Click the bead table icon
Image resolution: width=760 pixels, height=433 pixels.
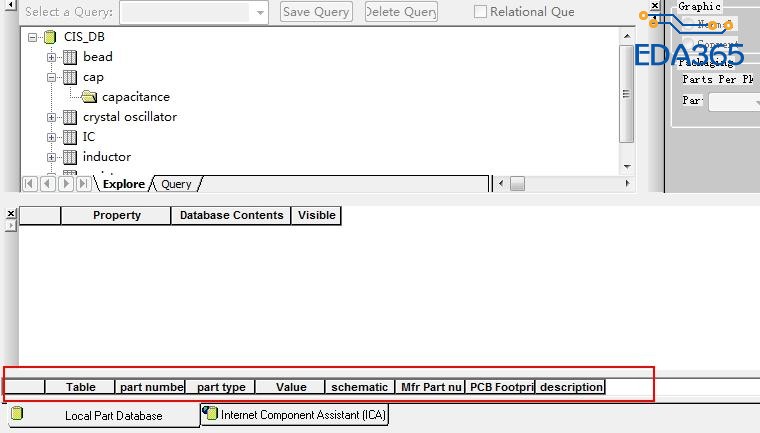tap(70, 57)
